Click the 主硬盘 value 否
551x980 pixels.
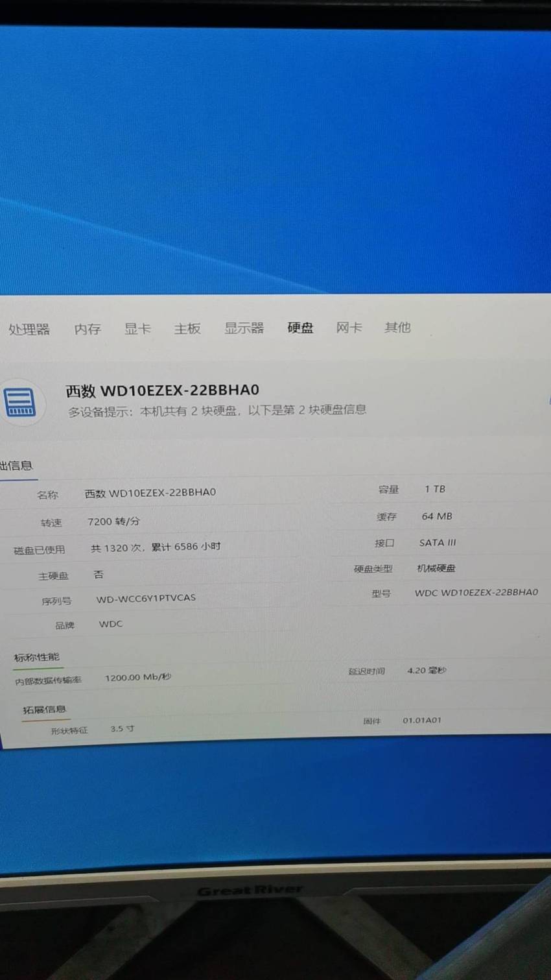point(99,575)
